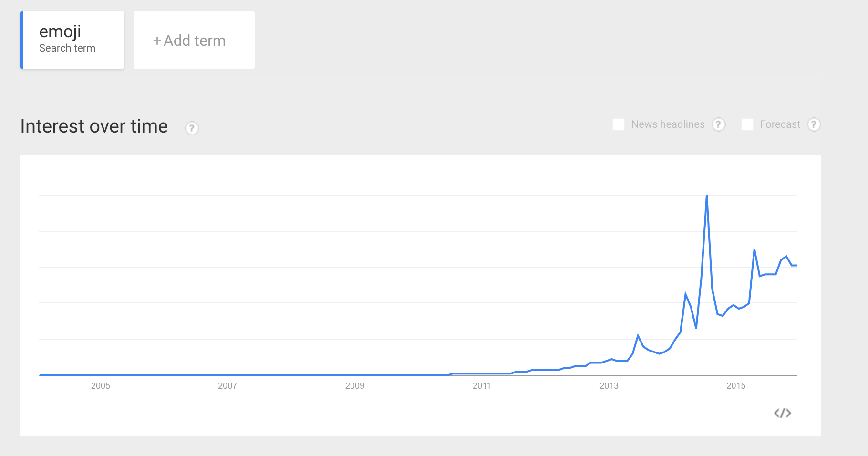Image resolution: width=868 pixels, height=456 pixels.
Task: Click help icon next to News headlines
Action: (x=719, y=124)
